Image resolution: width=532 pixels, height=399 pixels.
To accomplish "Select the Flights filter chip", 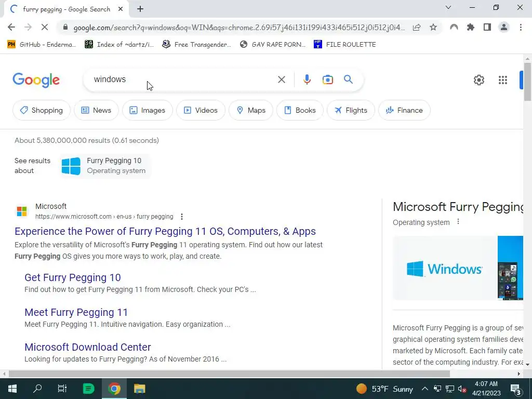I will click(x=351, y=110).
